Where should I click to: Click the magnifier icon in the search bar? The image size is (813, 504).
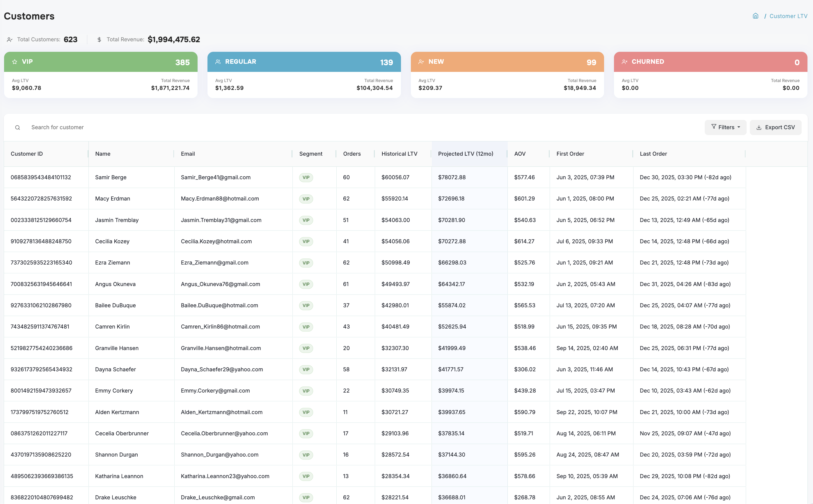[x=17, y=127]
